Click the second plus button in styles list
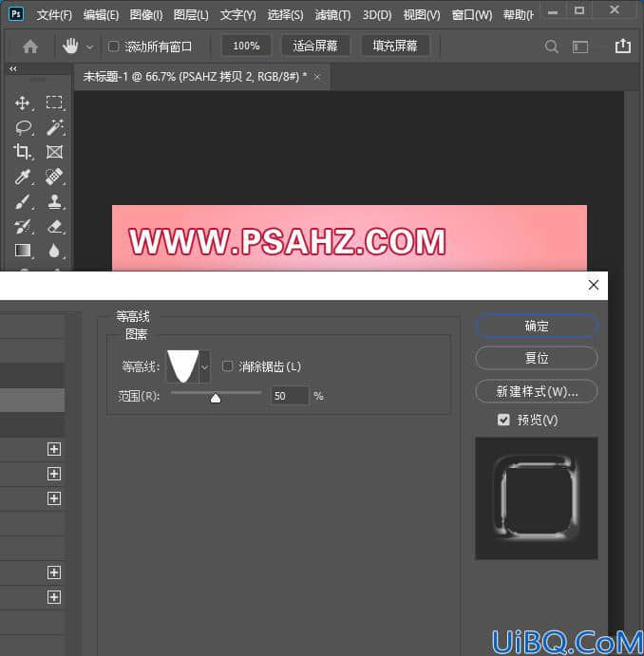The image size is (644, 656). [54, 474]
